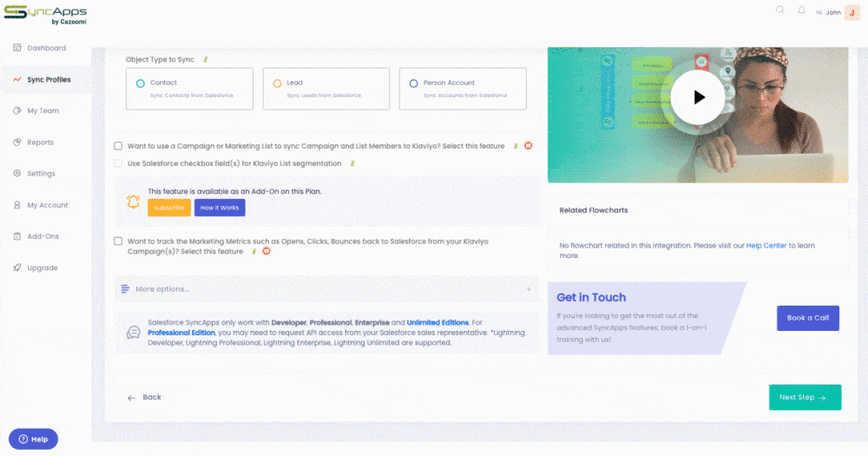Screen dimensions: 868x456
Task: Click red video icon after Marketing Metrics feature
Action: click(266, 251)
